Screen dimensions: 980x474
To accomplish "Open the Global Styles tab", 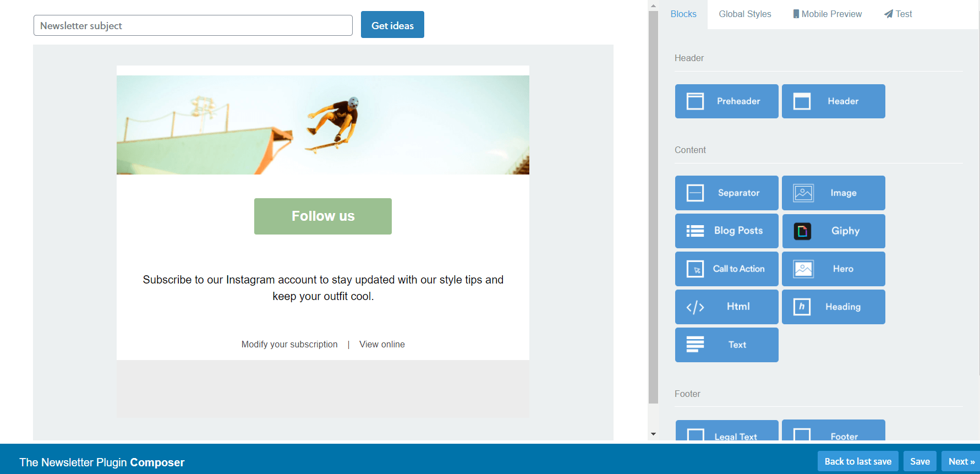I will pyautogui.click(x=745, y=14).
